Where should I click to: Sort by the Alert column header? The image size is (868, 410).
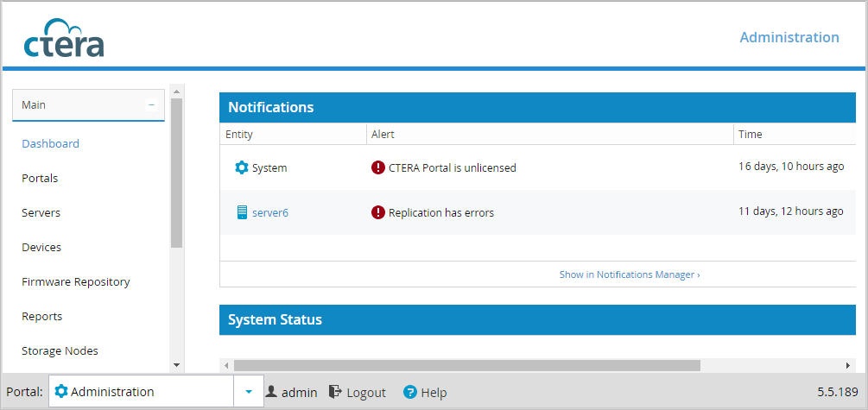click(x=549, y=134)
